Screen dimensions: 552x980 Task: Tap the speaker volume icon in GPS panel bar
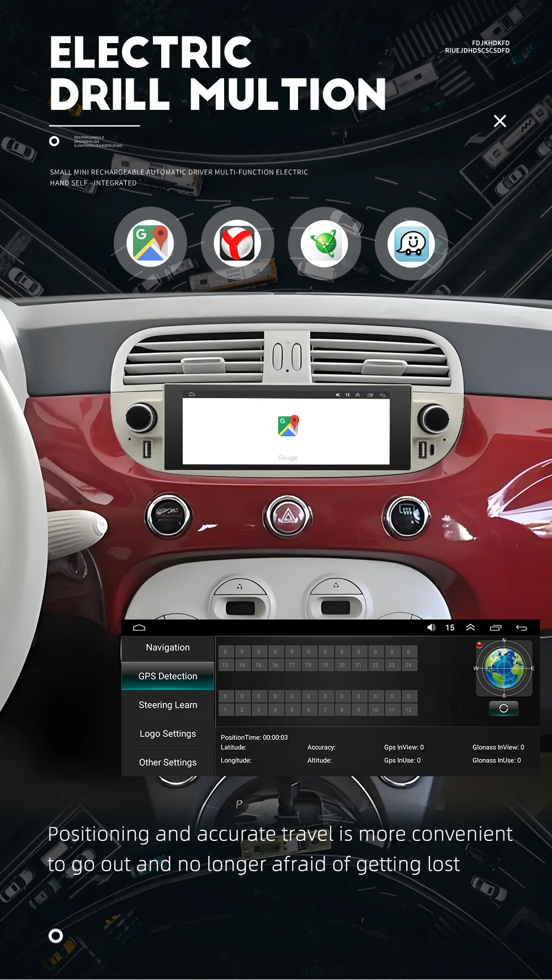click(431, 627)
